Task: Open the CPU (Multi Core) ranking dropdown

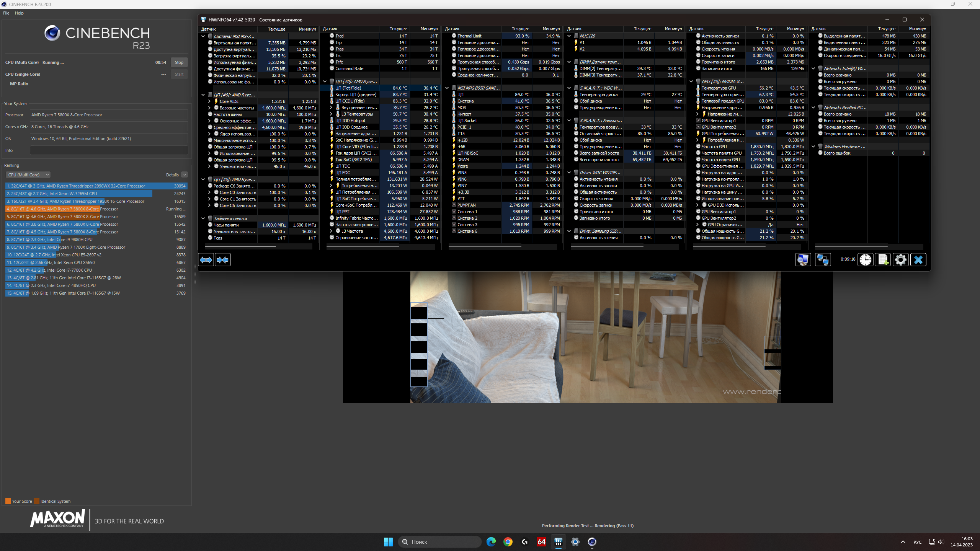Action: click(28, 175)
